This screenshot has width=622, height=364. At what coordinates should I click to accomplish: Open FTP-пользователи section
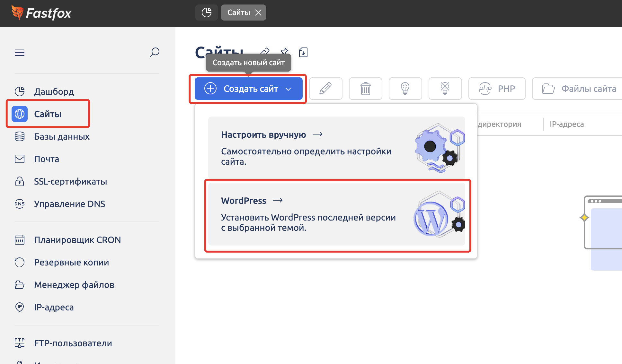pos(73,343)
